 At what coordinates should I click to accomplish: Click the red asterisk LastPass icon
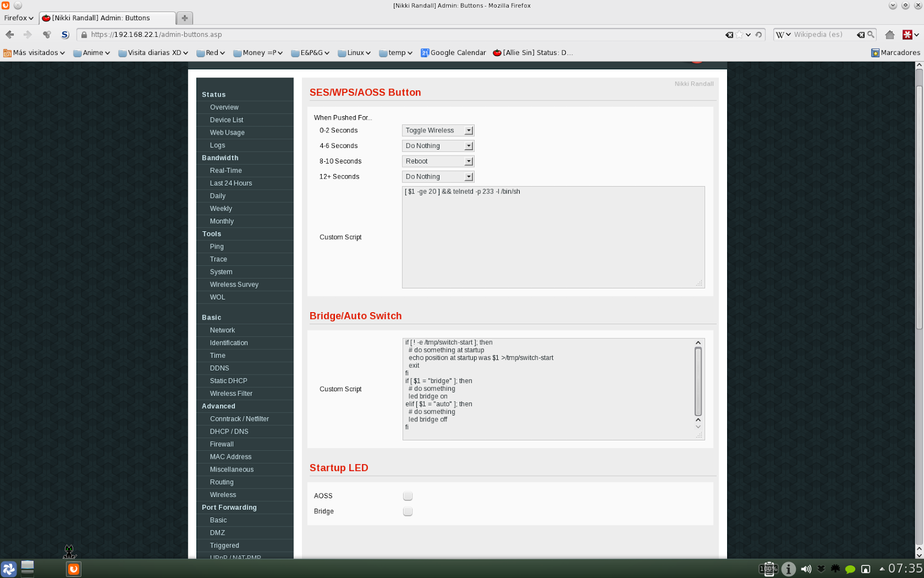point(907,35)
